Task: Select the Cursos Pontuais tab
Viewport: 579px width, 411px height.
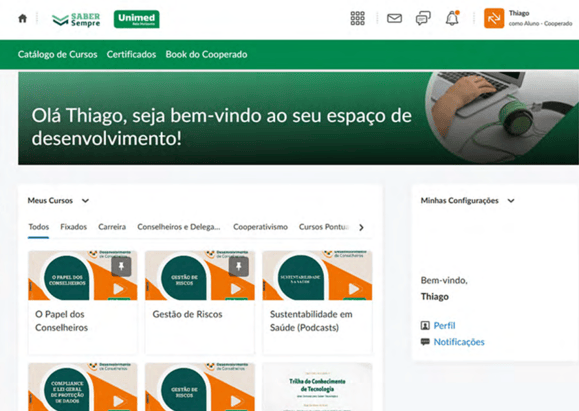Action: coord(324,227)
